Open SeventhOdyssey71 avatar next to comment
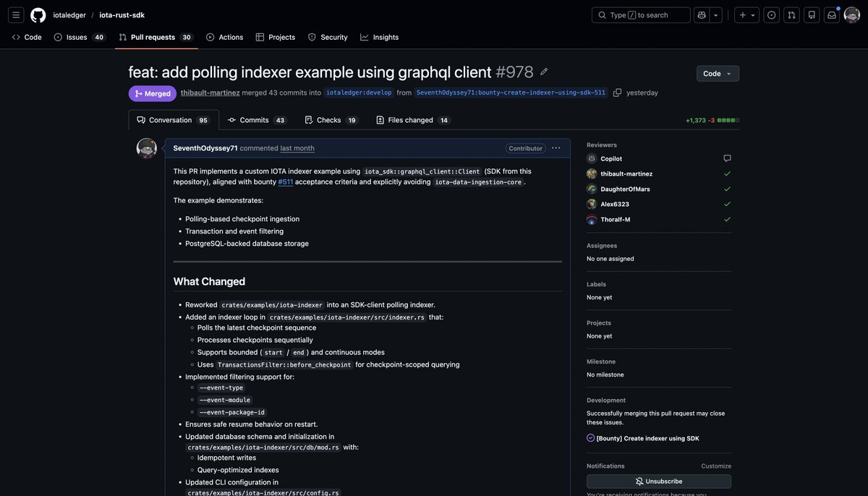Viewport: 868px width, 496px height. click(147, 148)
